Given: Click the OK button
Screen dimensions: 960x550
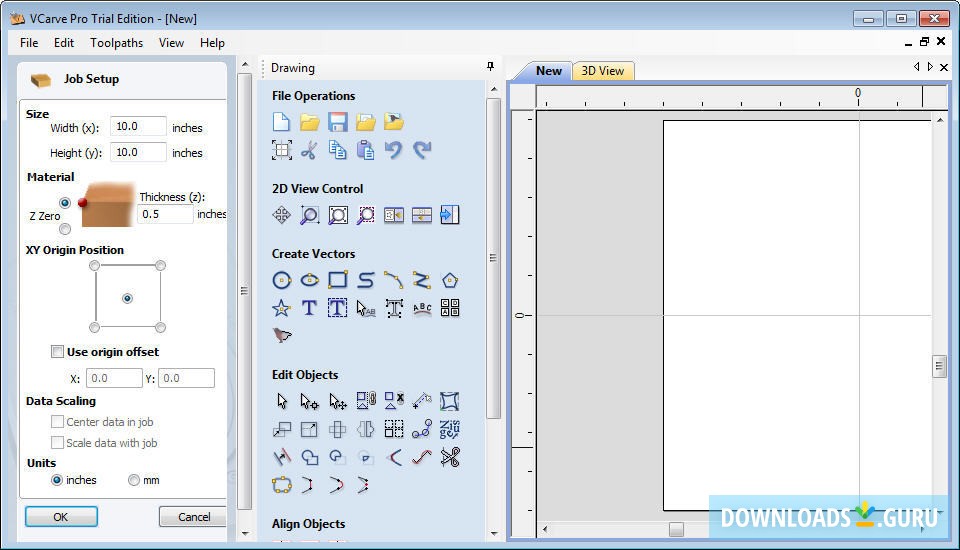Looking at the screenshot, I should [x=61, y=517].
